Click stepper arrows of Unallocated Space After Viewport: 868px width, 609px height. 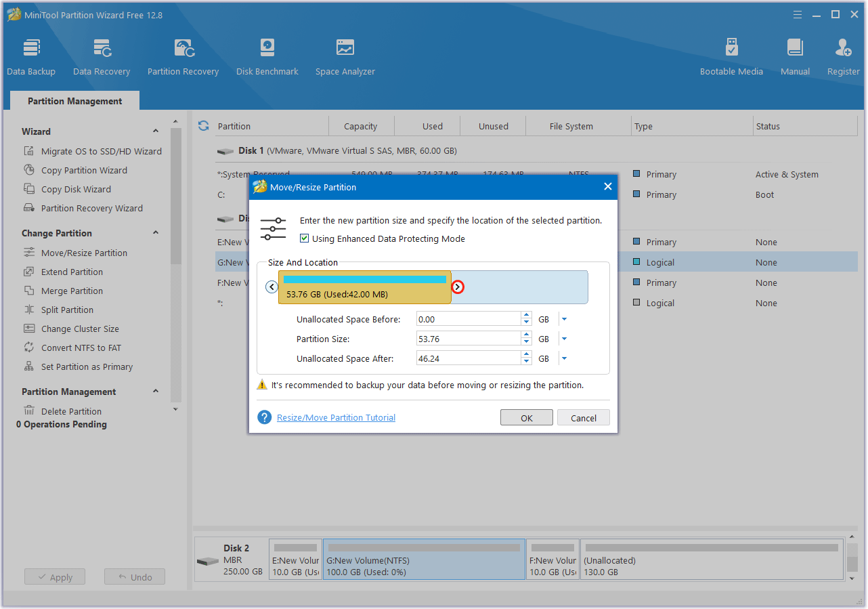(x=526, y=358)
